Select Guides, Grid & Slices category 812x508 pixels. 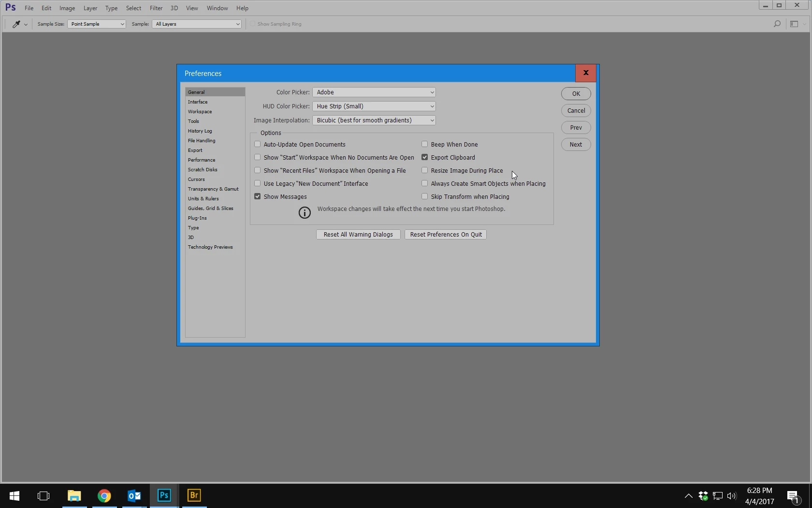click(x=215, y=208)
